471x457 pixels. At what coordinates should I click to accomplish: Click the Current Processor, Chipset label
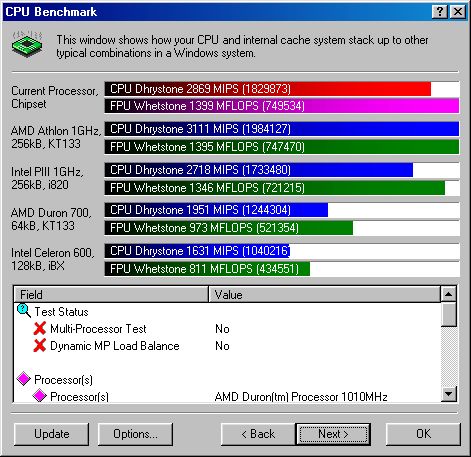[55, 97]
